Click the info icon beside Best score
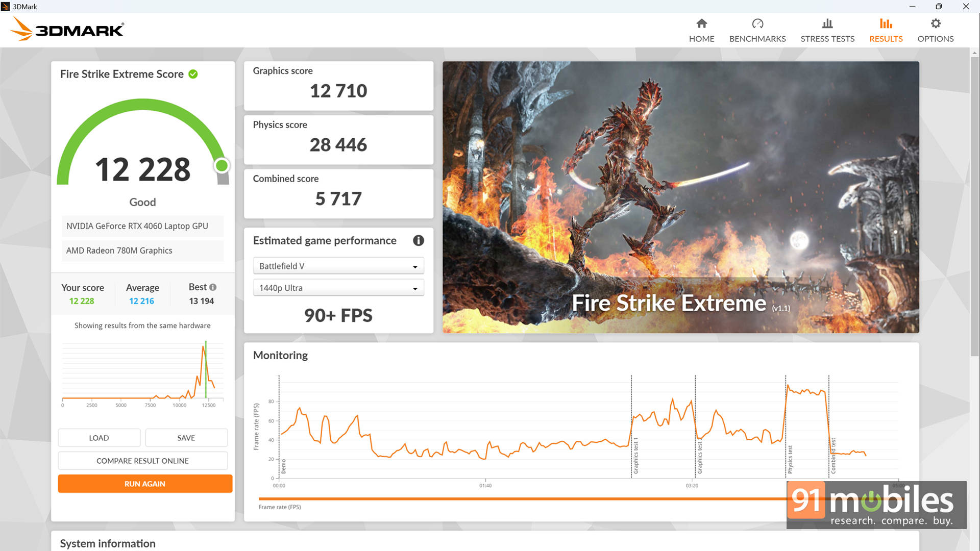 (213, 287)
